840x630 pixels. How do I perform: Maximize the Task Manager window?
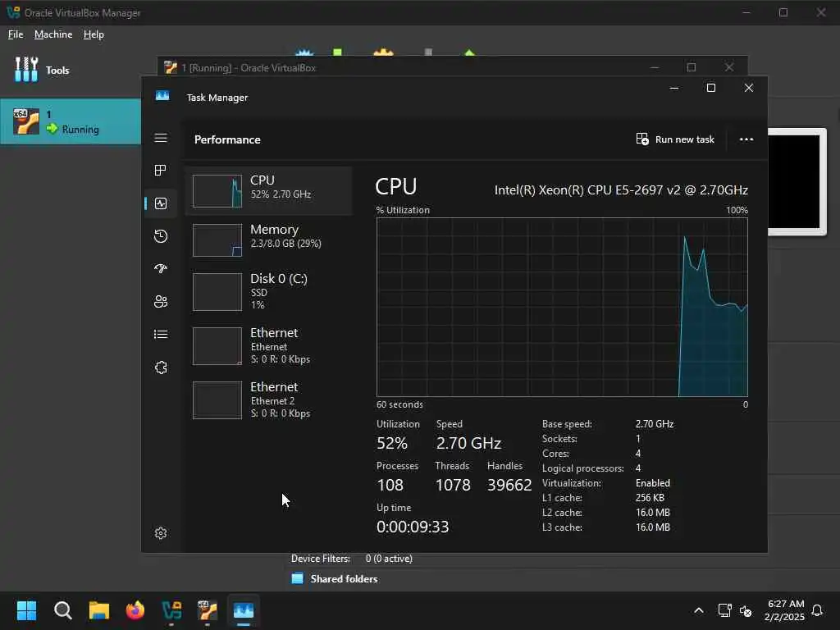(711, 87)
